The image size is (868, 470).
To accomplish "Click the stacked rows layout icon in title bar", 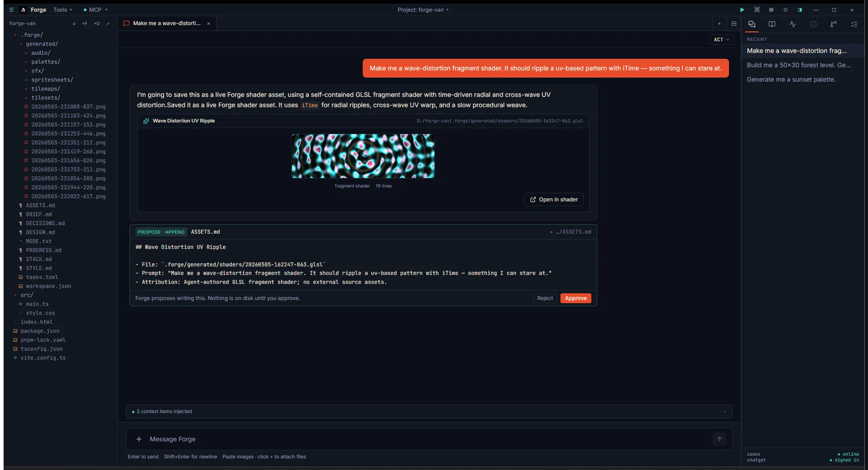I will [771, 9].
